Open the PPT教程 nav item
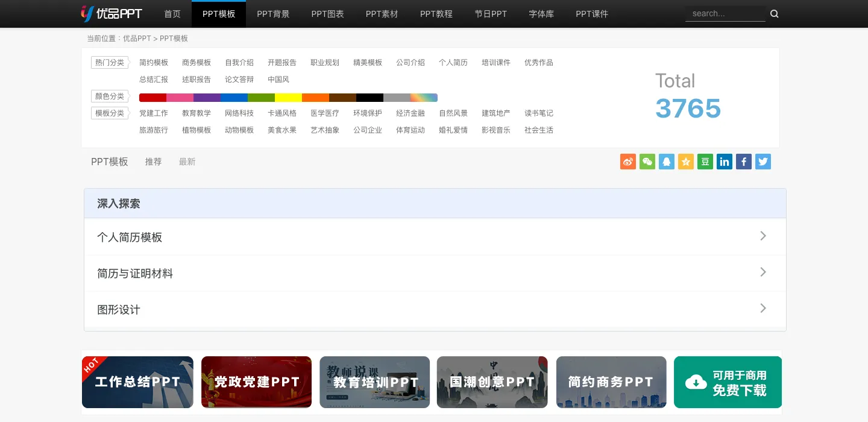 pos(436,14)
